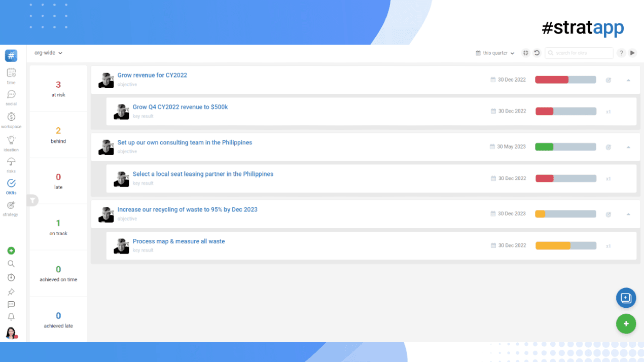
Task: Filter OKRs by 'on track' count
Action: (58, 227)
